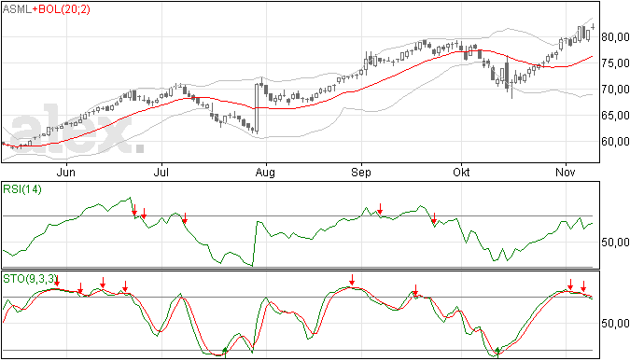Click the Jun month label
644x361 pixels.
pos(65,173)
